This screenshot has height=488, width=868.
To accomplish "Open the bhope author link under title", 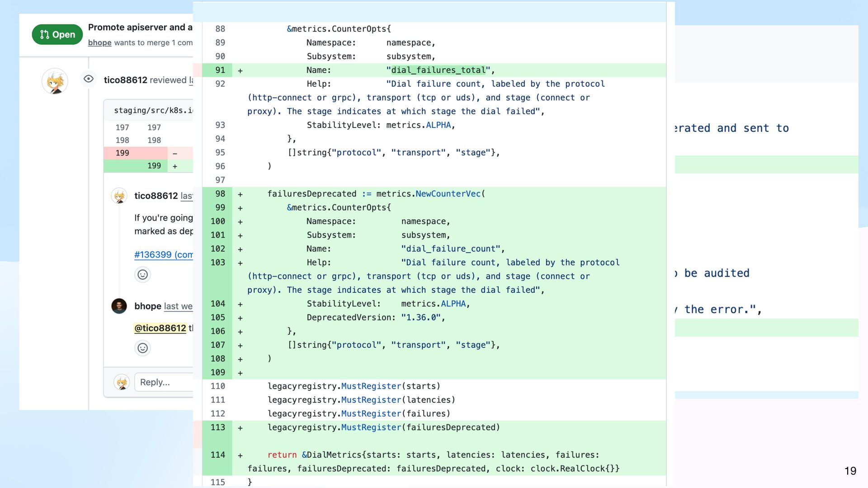I will pos(99,42).
